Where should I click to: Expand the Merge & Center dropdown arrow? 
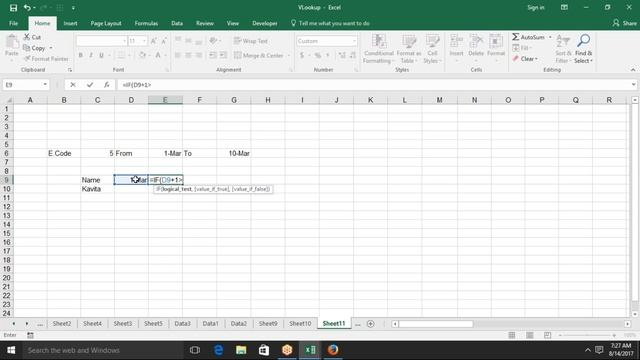289,55
